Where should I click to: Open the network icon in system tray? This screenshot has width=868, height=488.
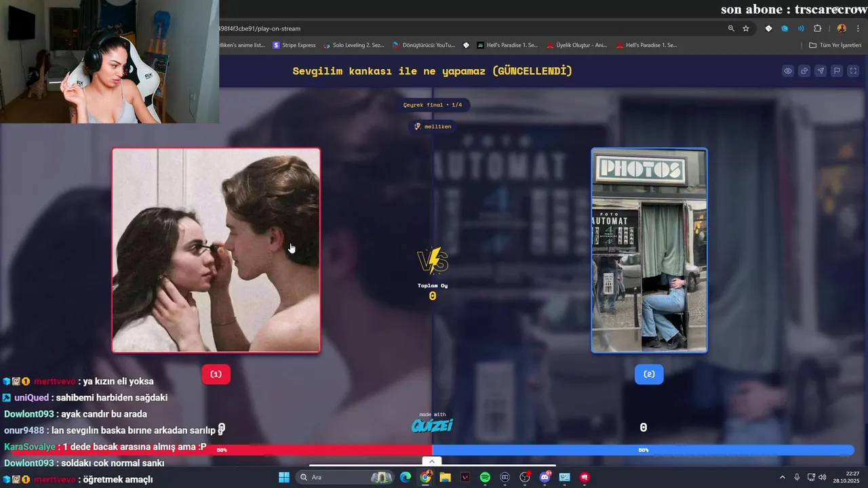[811, 477]
